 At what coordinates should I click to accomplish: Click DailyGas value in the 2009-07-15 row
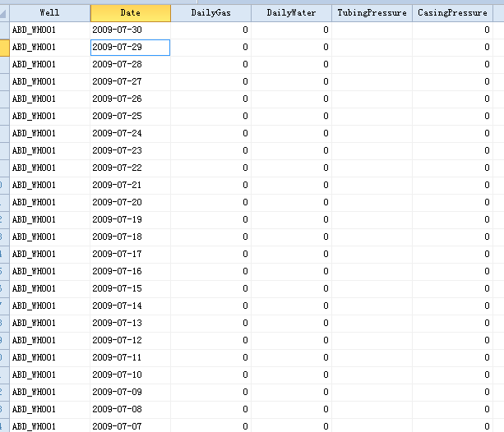[210, 289]
